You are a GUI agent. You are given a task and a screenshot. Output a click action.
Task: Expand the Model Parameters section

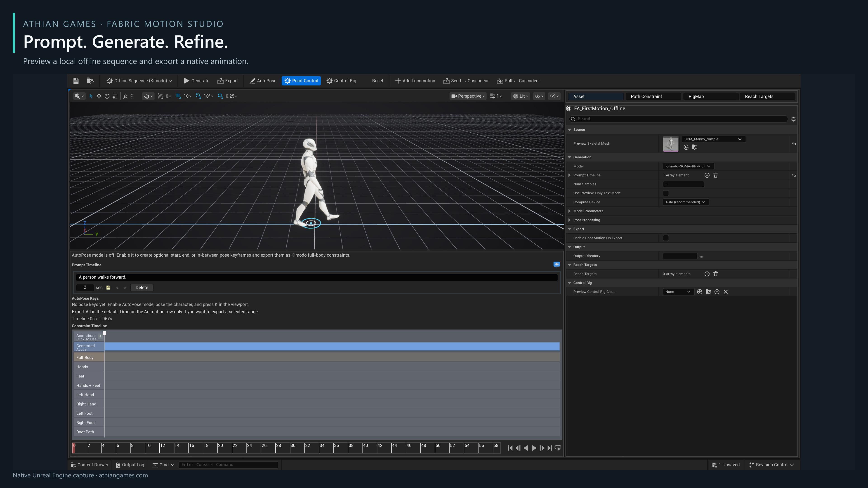[x=569, y=211]
